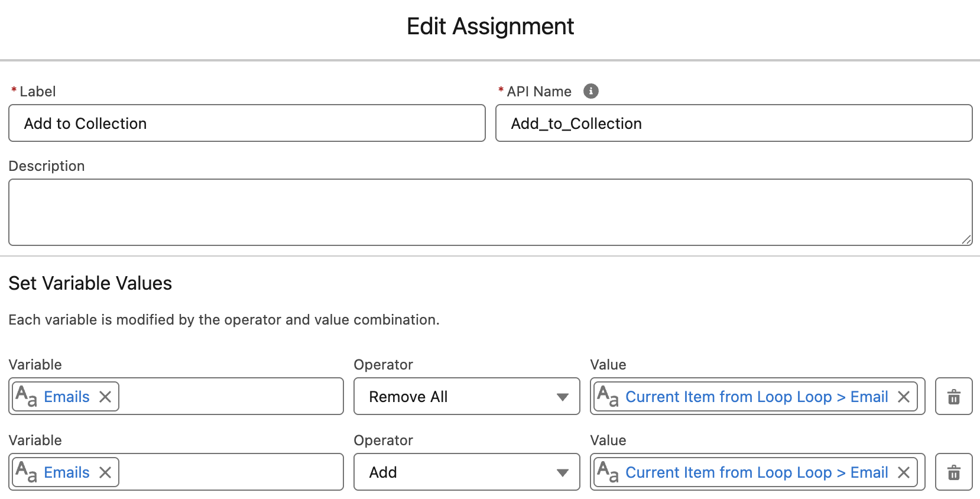Select Current Item from Loop value, Remove All row
This screenshot has width=980, height=499.
click(756, 397)
